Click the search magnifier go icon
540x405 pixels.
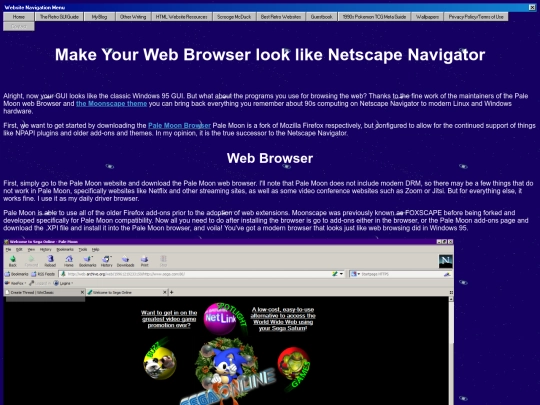[x=447, y=274]
